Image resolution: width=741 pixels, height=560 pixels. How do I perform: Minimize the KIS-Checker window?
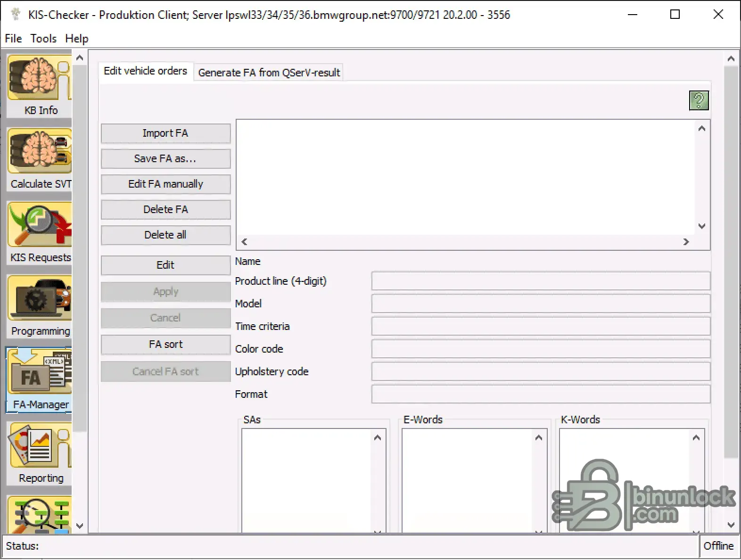click(633, 15)
